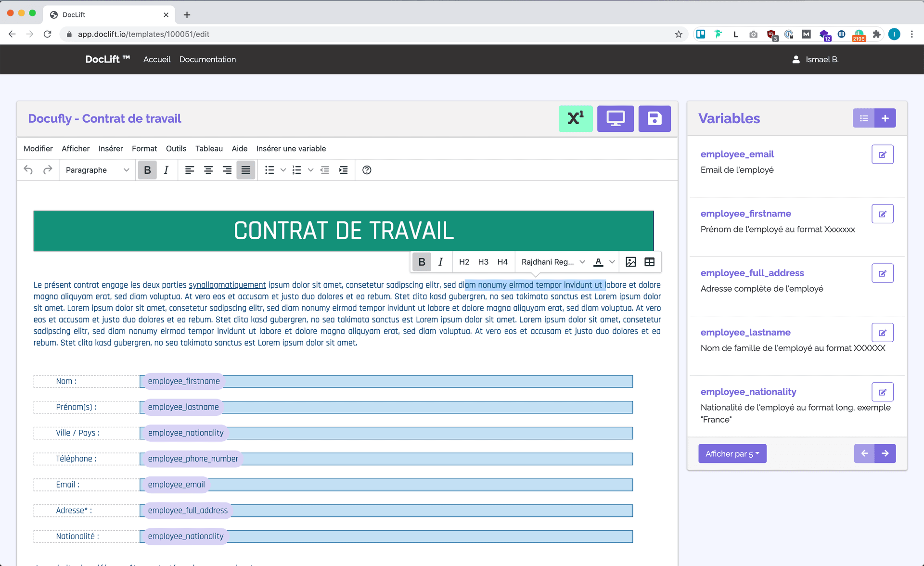
Task: Open the Afficher par 5 dropdown
Action: click(732, 453)
